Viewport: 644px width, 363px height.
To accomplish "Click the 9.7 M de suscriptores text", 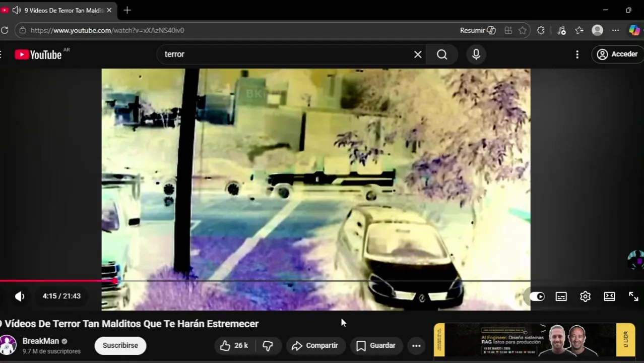I will (51, 351).
